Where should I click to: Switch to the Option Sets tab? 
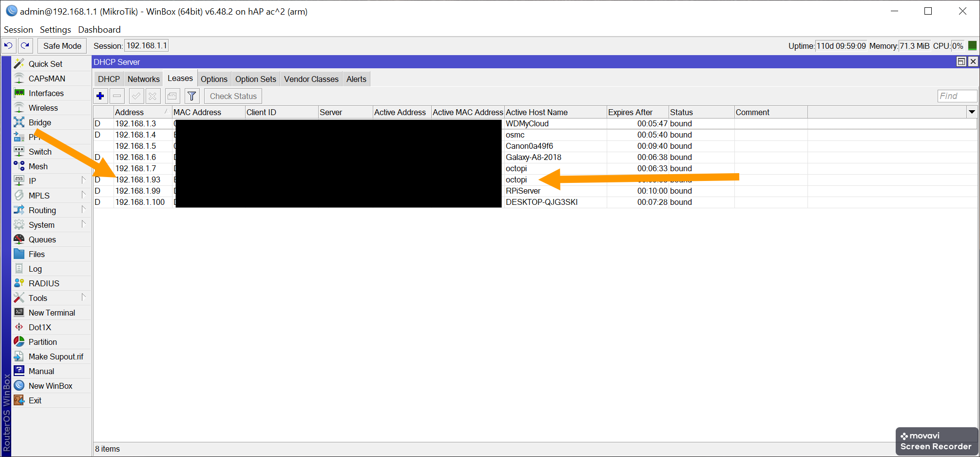point(256,79)
